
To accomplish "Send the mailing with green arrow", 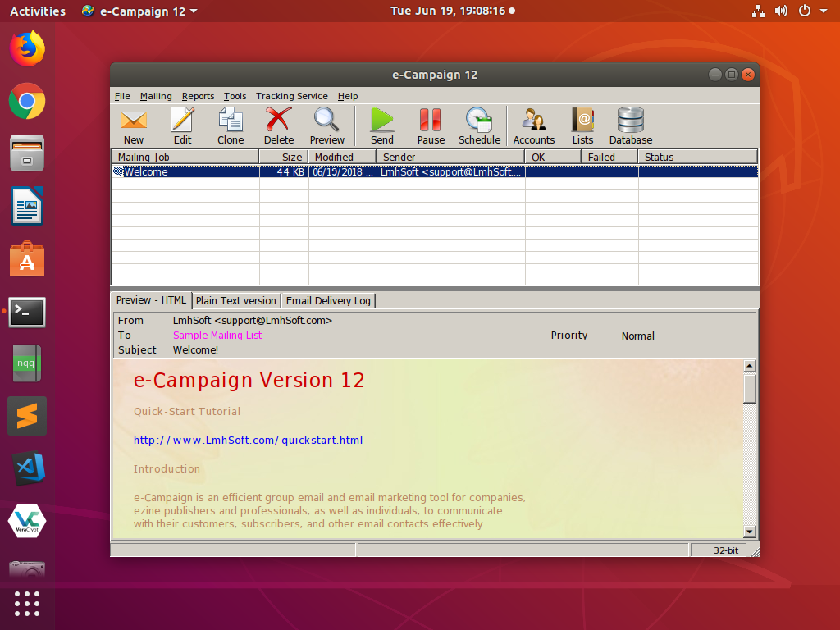I will (x=382, y=126).
